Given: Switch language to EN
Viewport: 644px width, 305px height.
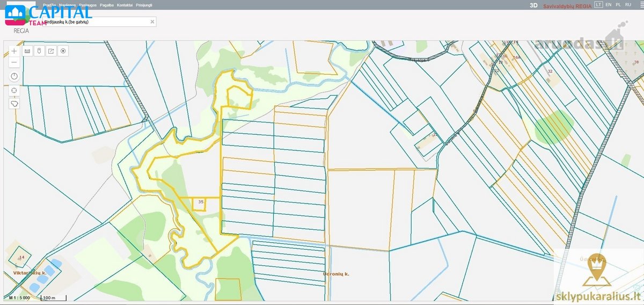Looking at the screenshot, I should pyautogui.click(x=608, y=4).
